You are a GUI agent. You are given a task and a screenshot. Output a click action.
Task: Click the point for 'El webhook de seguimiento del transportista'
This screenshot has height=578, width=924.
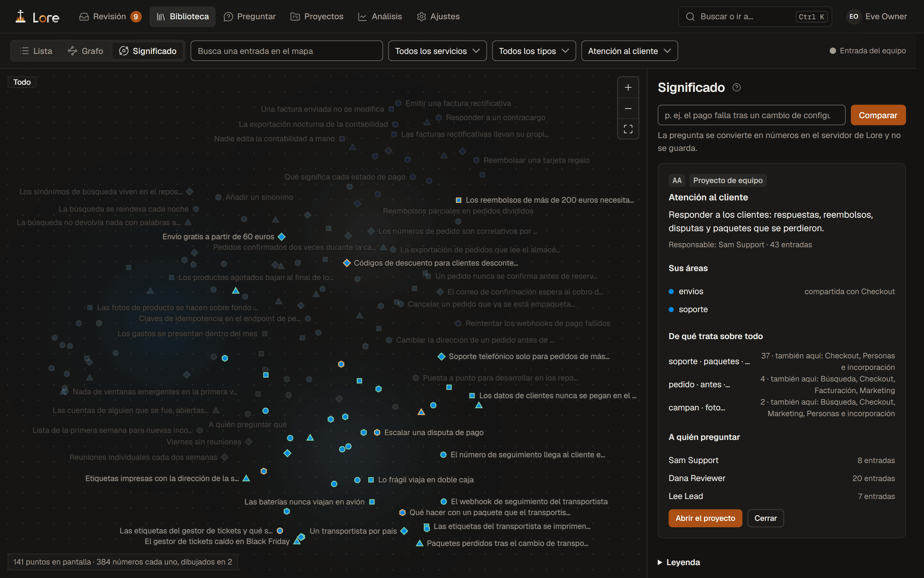(x=444, y=502)
